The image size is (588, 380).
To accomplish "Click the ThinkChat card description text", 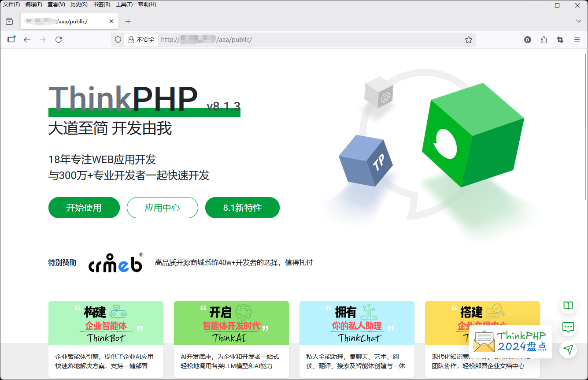I will [x=355, y=361].
